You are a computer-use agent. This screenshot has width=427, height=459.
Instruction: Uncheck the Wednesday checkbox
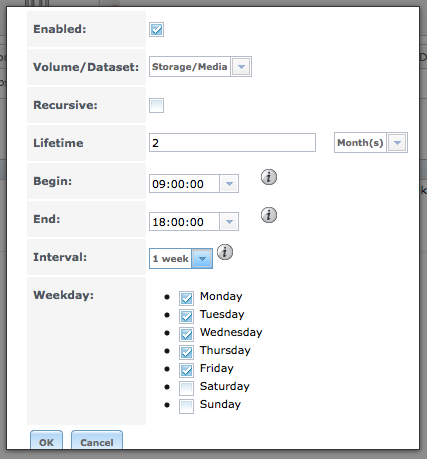(186, 334)
